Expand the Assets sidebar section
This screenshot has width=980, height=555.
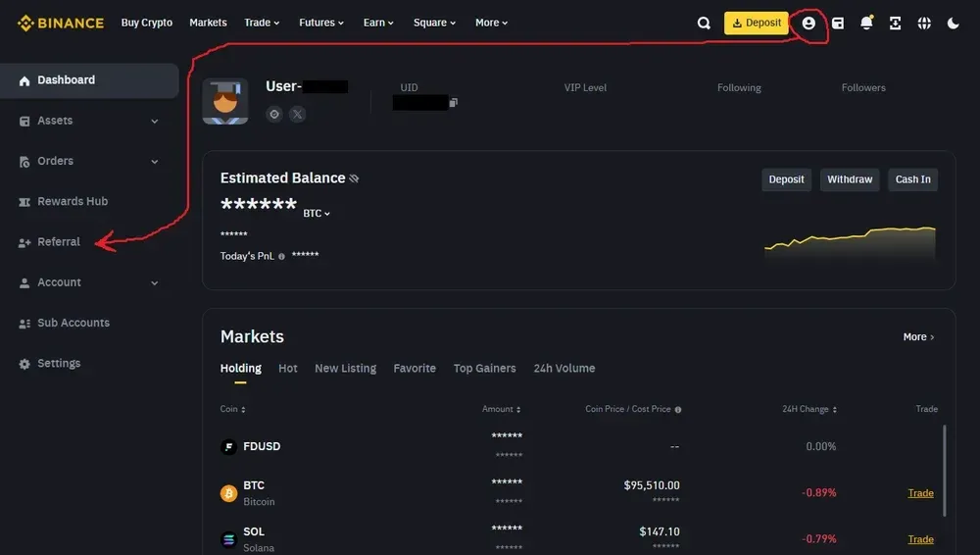click(x=89, y=121)
